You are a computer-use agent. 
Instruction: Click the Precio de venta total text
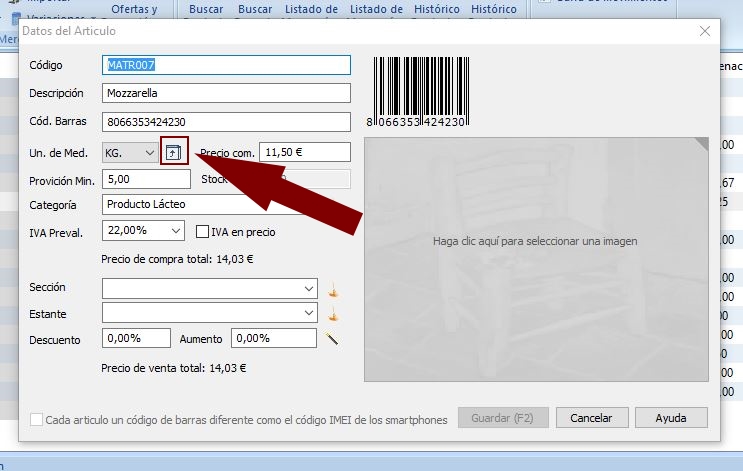pyautogui.click(x=173, y=368)
